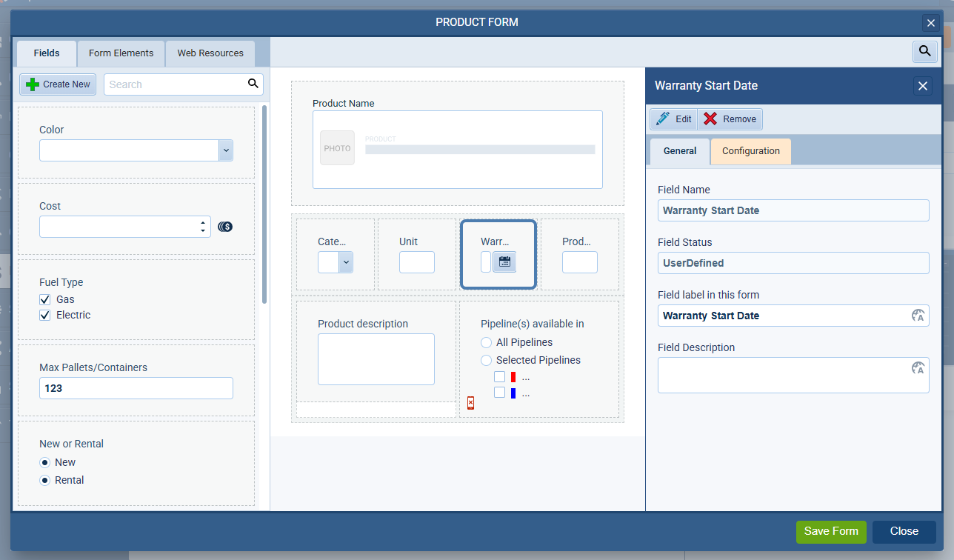Switch to the Configuration tab
The height and width of the screenshot is (560, 954).
click(x=750, y=151)
